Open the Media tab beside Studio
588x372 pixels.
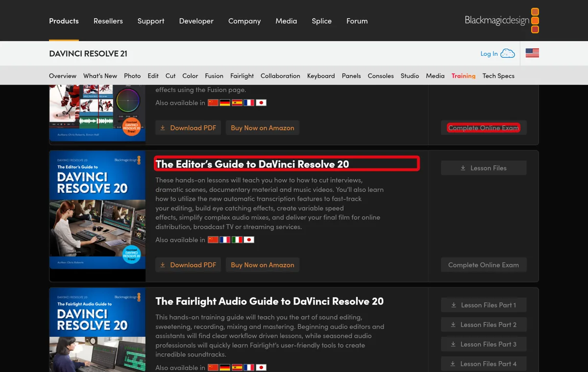435,76
